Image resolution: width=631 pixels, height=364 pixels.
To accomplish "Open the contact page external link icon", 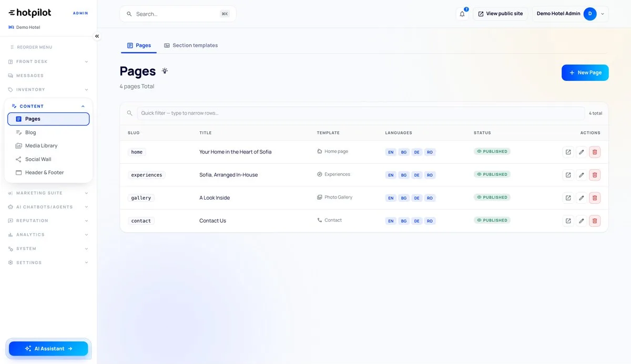I will point(568,221).
